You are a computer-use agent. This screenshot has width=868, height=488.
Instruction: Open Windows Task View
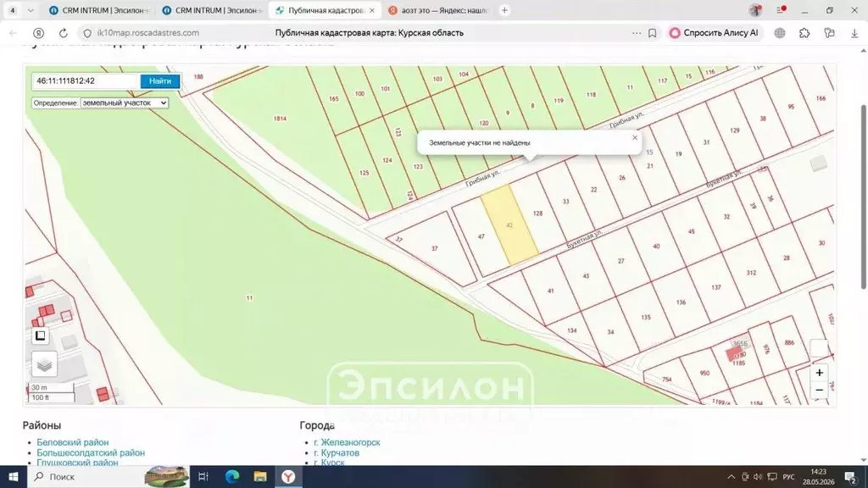tap(203, 476)
